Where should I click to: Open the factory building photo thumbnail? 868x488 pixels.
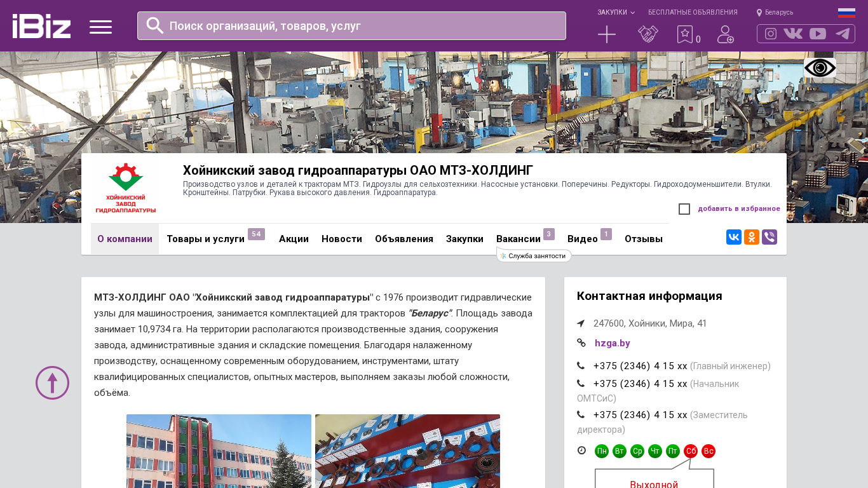click(219, 451)
